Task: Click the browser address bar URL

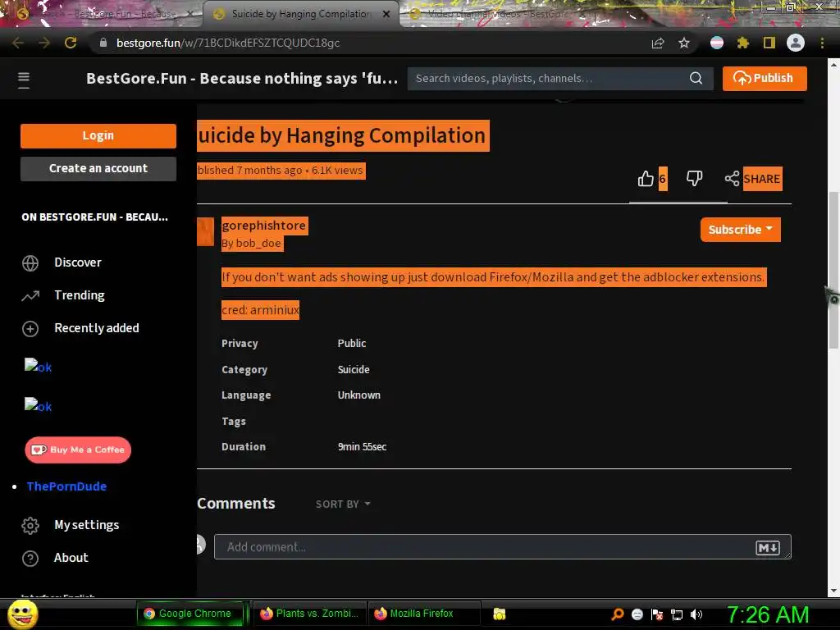Action: coord(228,43)
